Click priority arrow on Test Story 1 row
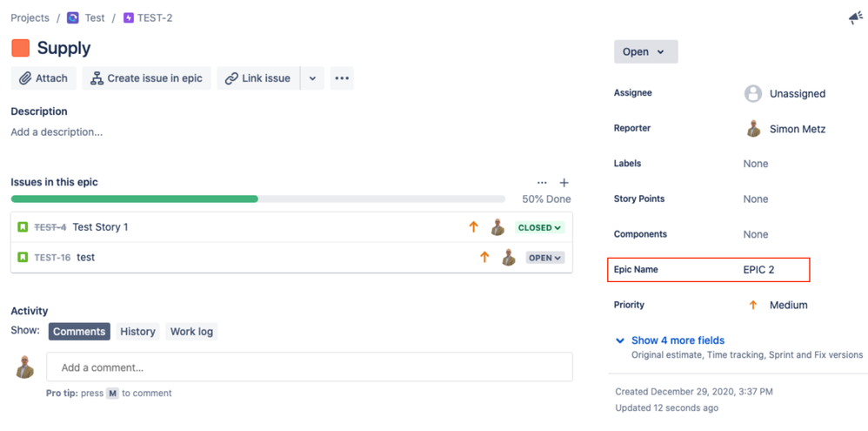Image resolution: width=868 pixels, height=431 pixels. click(x=473, y=227)
